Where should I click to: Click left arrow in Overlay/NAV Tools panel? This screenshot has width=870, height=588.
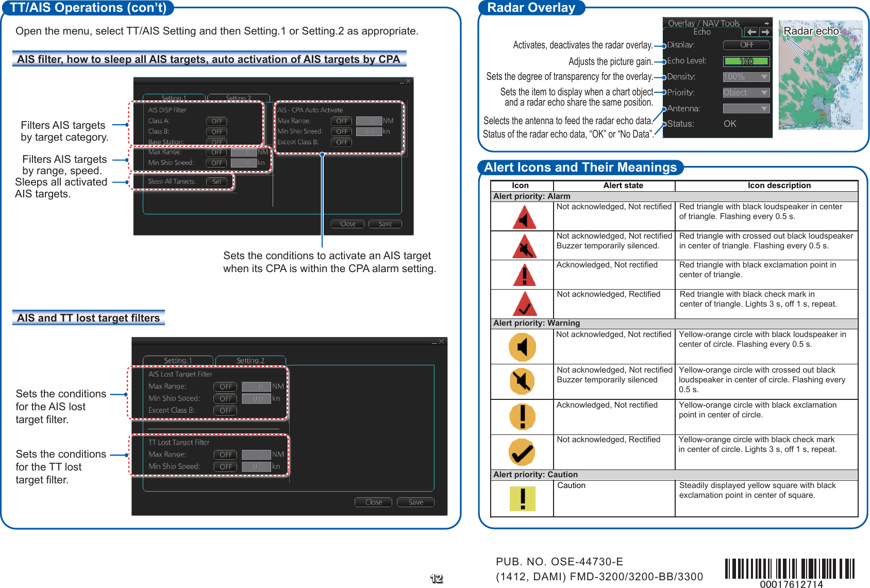[x=751, y=32]
